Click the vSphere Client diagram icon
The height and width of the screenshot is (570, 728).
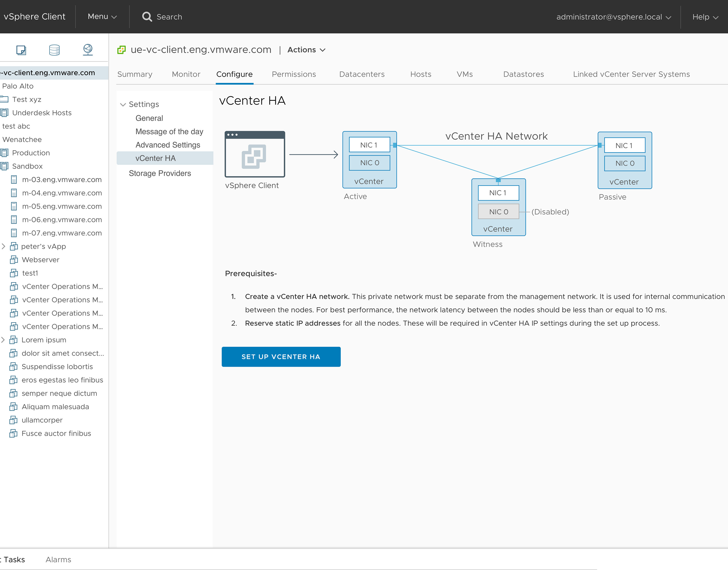(x=254, y=154)
